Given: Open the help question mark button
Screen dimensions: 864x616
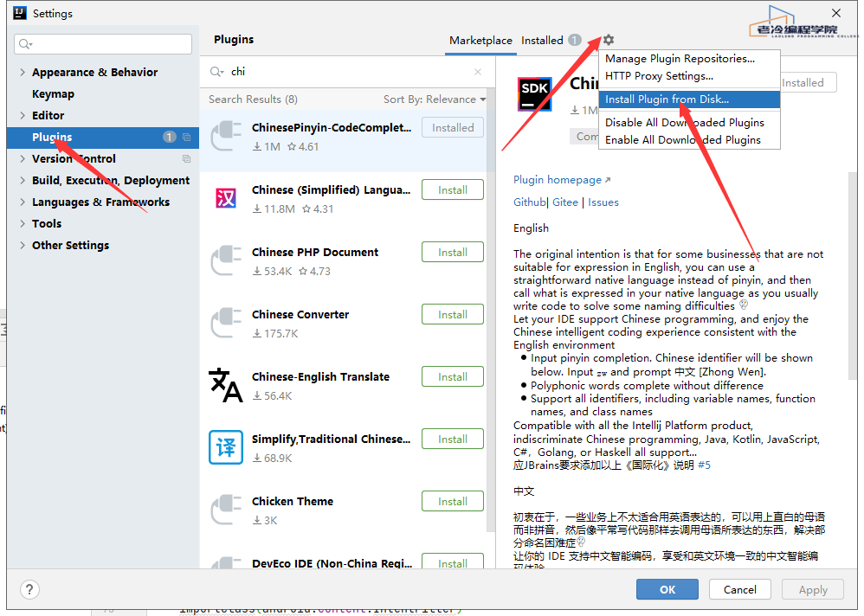Looking at the screenshot, I should coord(29,589).
